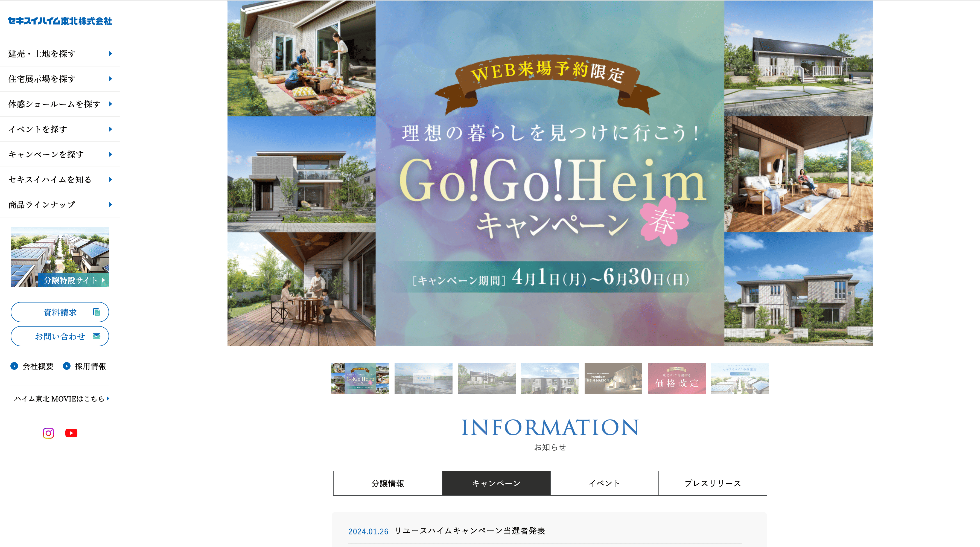The height and width of the screenshot is (547, 980).
Task: Click the arrow on 分譲特設サイト banner label
Action: point(103,280)
